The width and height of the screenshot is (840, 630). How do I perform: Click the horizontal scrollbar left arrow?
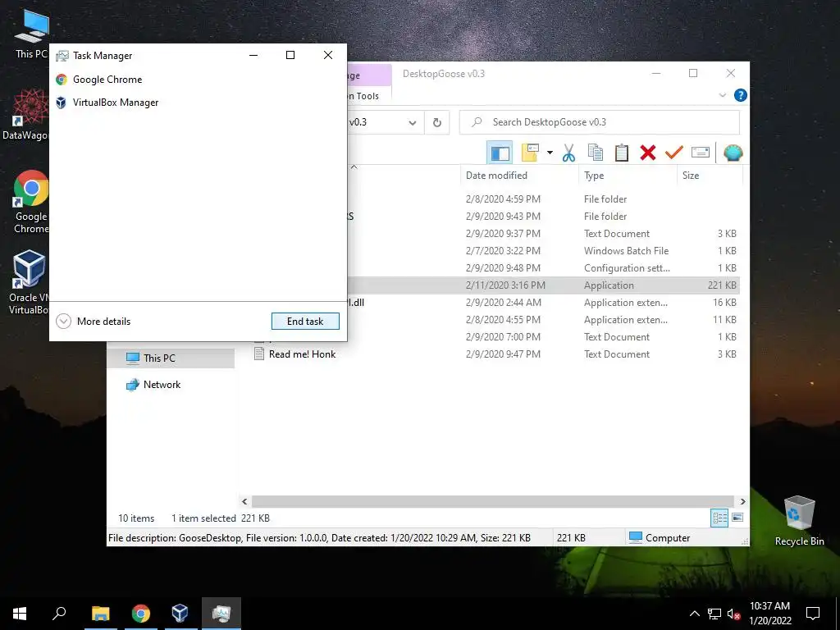244,501
